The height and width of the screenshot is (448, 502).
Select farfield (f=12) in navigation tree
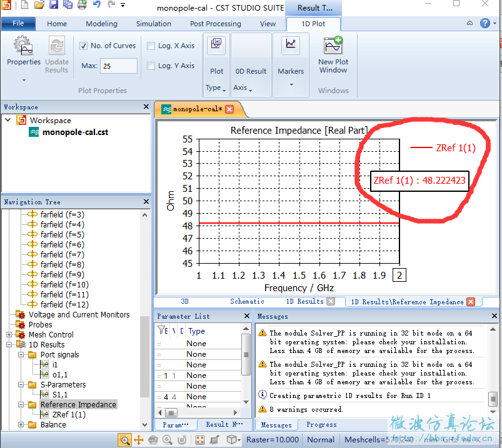click(x=64, y=304)
